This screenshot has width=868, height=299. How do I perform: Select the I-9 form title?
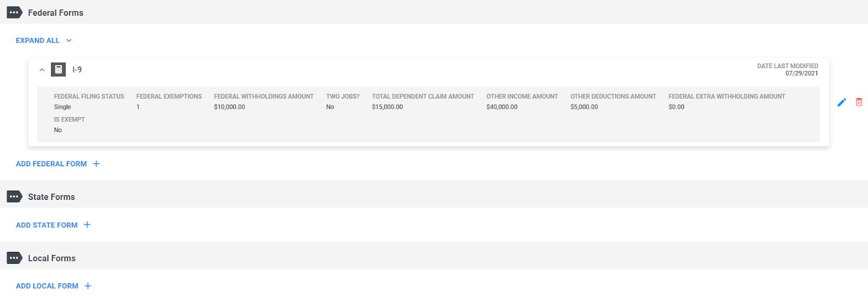[x=77, y=69]
